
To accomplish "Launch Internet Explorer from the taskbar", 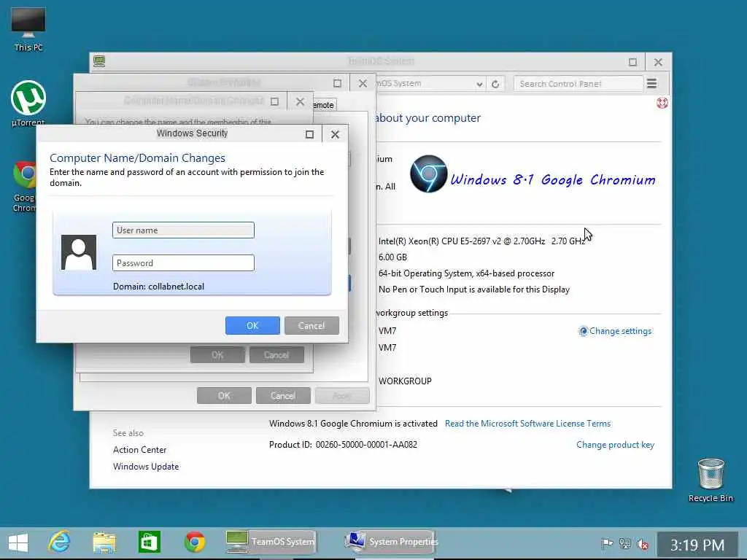I will 60,542.
